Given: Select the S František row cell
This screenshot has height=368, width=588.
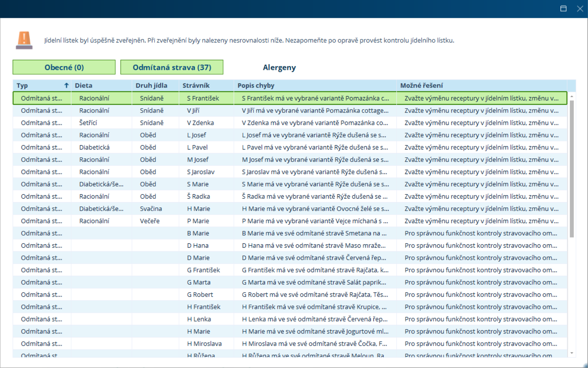Looking at the screenshot, I should click(206, 98).
